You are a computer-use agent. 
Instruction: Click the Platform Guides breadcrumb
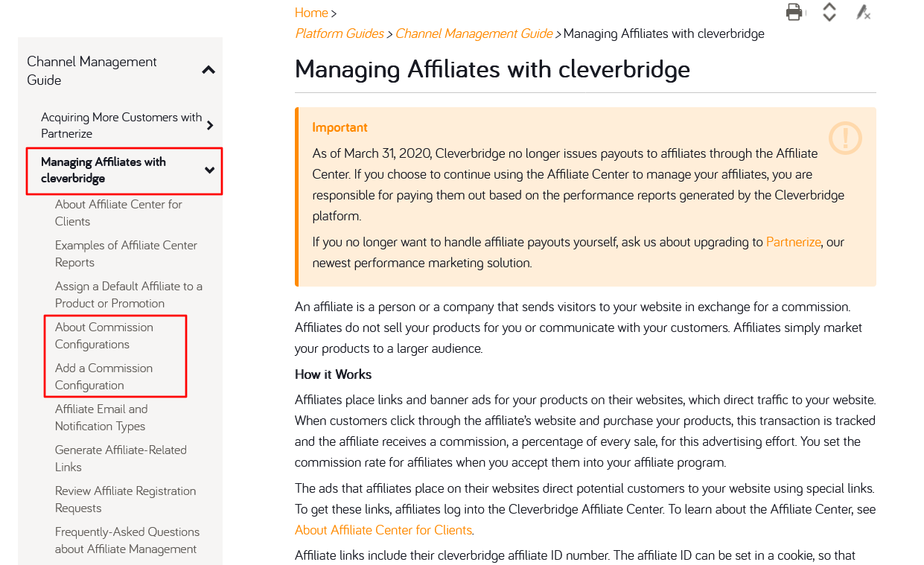coord(339,33)
